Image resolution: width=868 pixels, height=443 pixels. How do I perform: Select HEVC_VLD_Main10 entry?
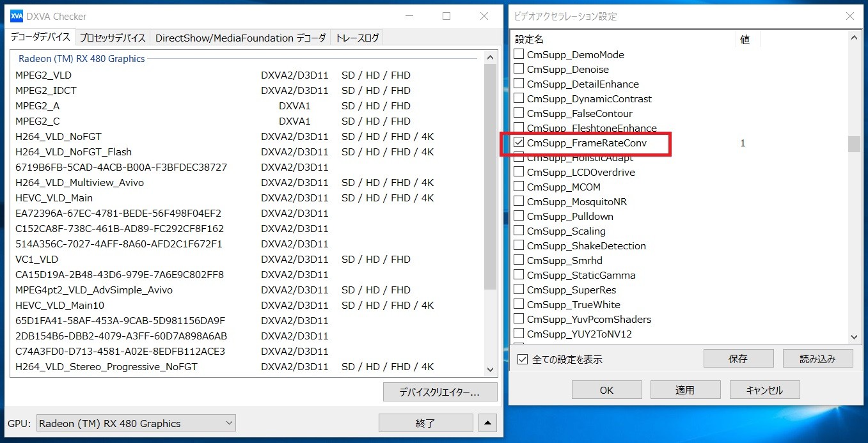pos(248,305)
